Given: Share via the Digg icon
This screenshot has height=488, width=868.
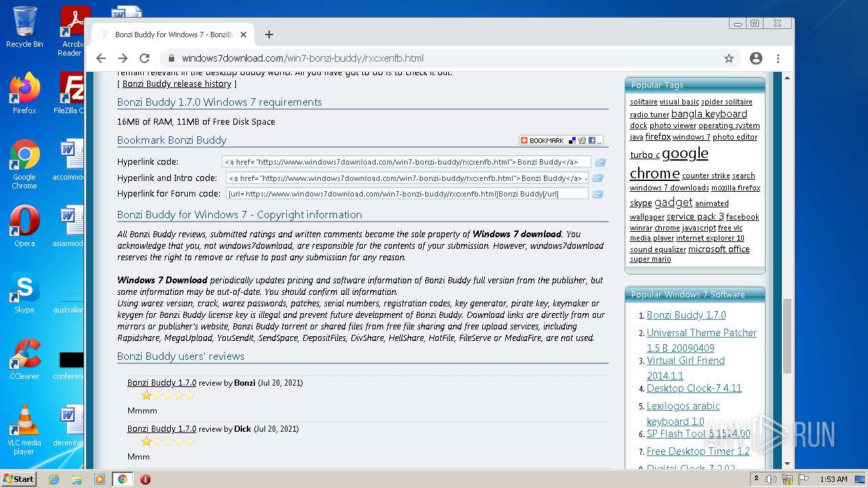Looking at the screenshot, I should [582, 140].
